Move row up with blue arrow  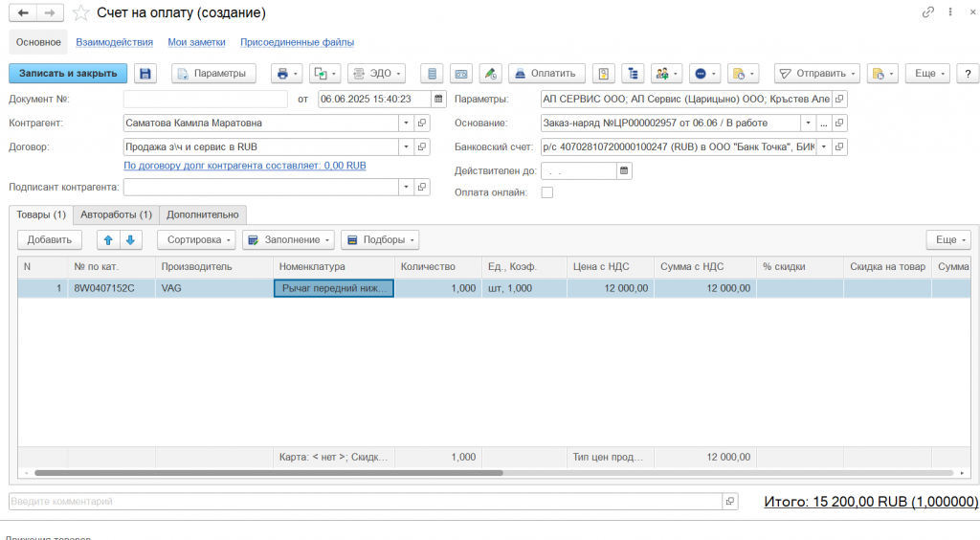click(108, 239)
